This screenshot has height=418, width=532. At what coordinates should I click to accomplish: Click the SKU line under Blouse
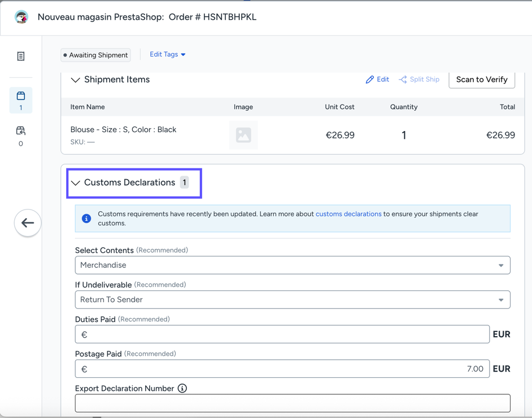(82, 142)
